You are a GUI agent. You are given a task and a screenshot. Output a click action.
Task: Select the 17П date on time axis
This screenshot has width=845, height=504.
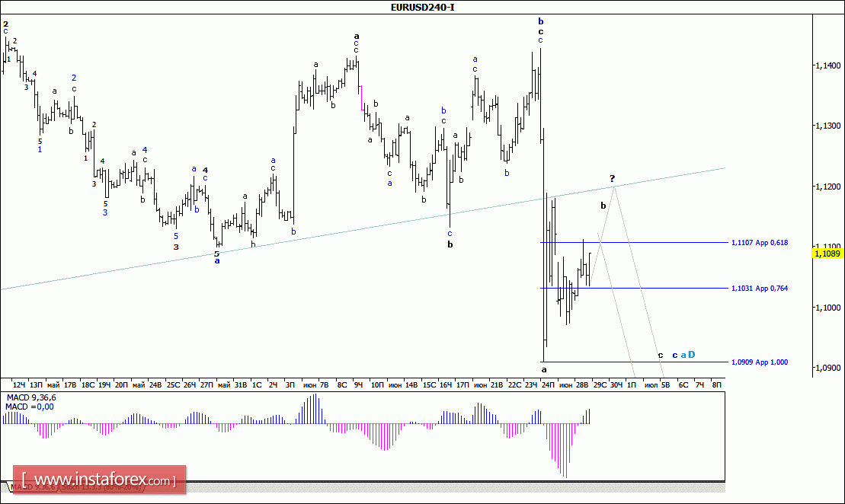pos(463,384)
